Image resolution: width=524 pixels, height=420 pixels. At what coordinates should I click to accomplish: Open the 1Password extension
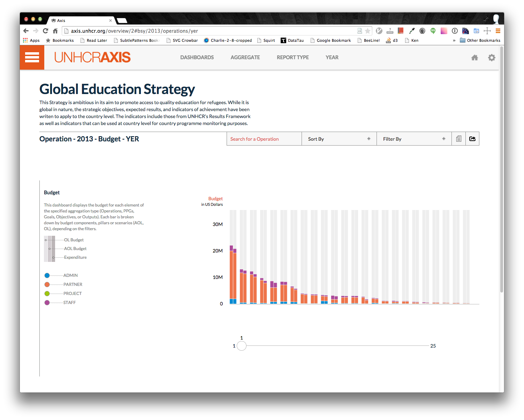click(455, 31)
